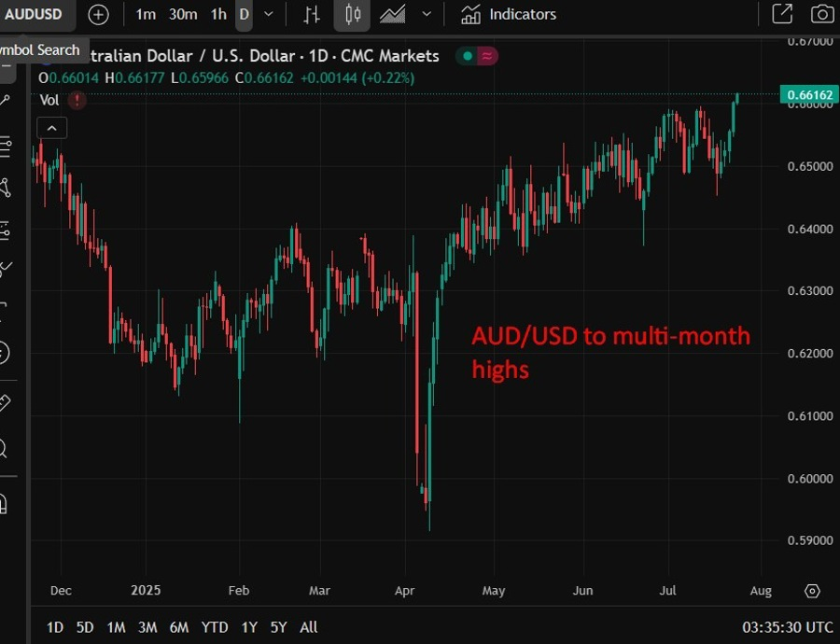Set date range to 5Y
The image size is (840, 644).
click(278, 627)
